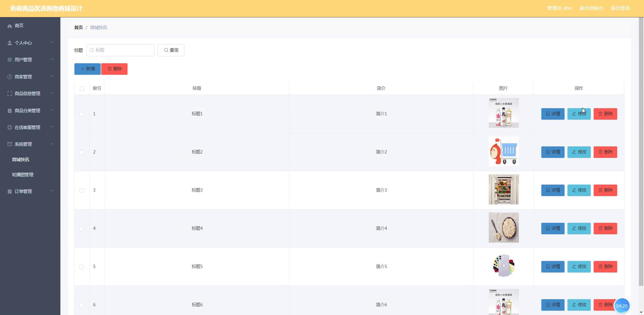Screen dimensions: 644x315
Task: Expand the 商品信息管理 submenu arrow
Action: (52, 93)
